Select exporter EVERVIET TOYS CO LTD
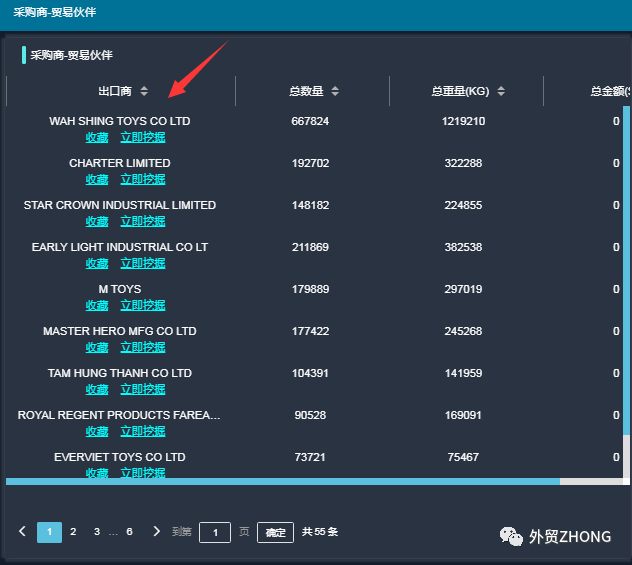The width and height of the screenshot is (632, 565). pos(120,457)
